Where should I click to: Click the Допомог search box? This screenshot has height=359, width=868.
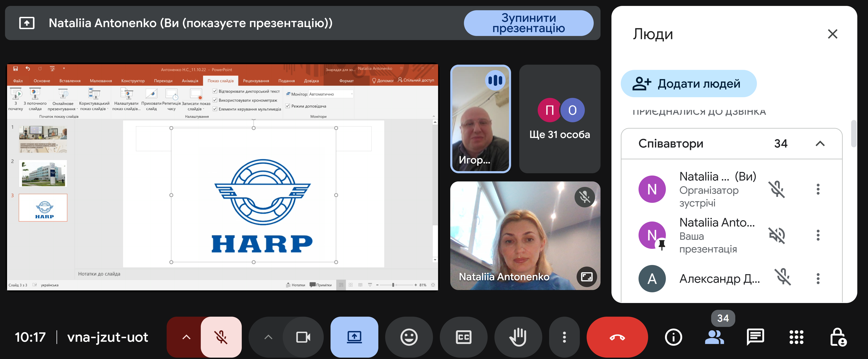click(x=383, y=81)
